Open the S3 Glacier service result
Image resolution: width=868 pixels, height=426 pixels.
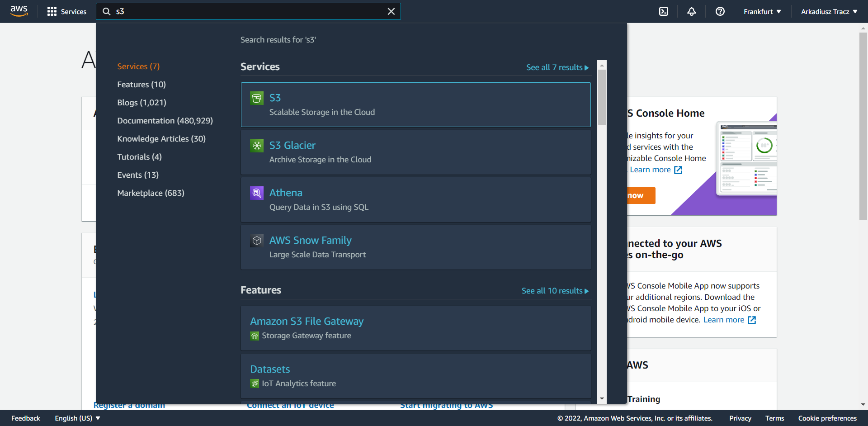(x=416, y=152)
